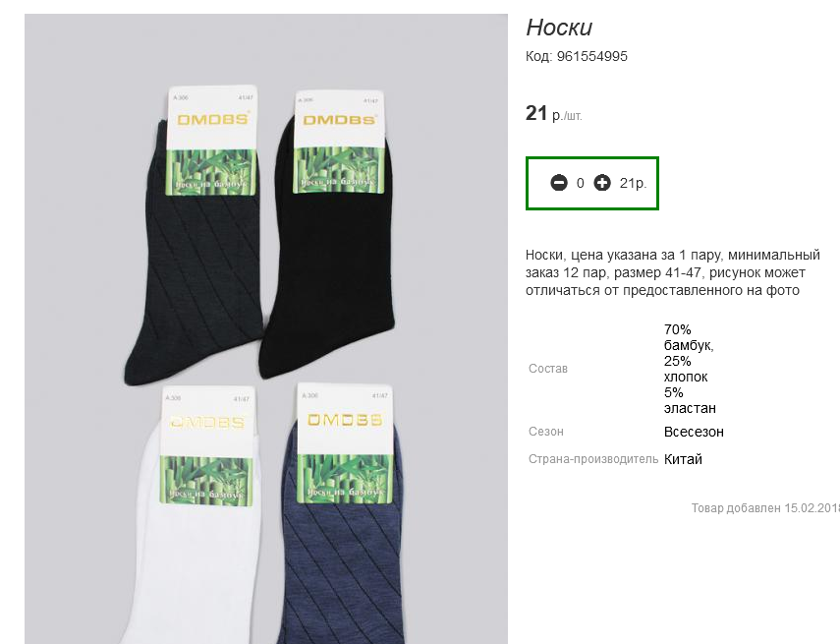Click the product description paragraph

(672, 272)
